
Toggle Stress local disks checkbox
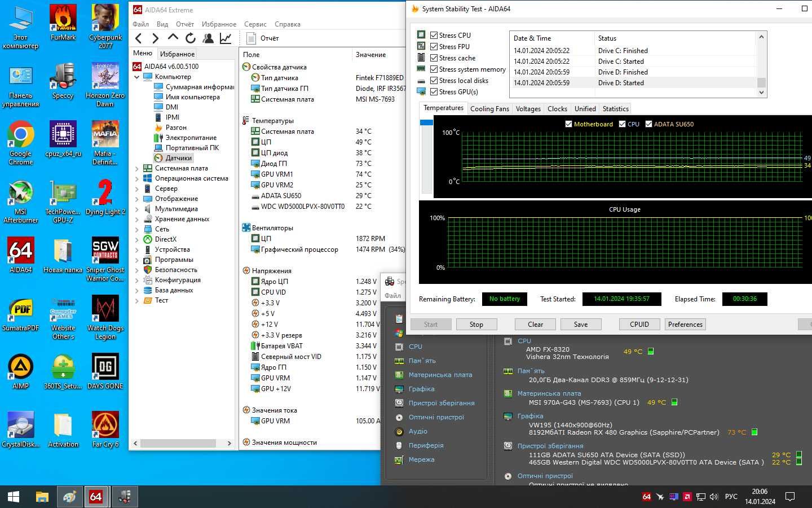tap(434, 80)
